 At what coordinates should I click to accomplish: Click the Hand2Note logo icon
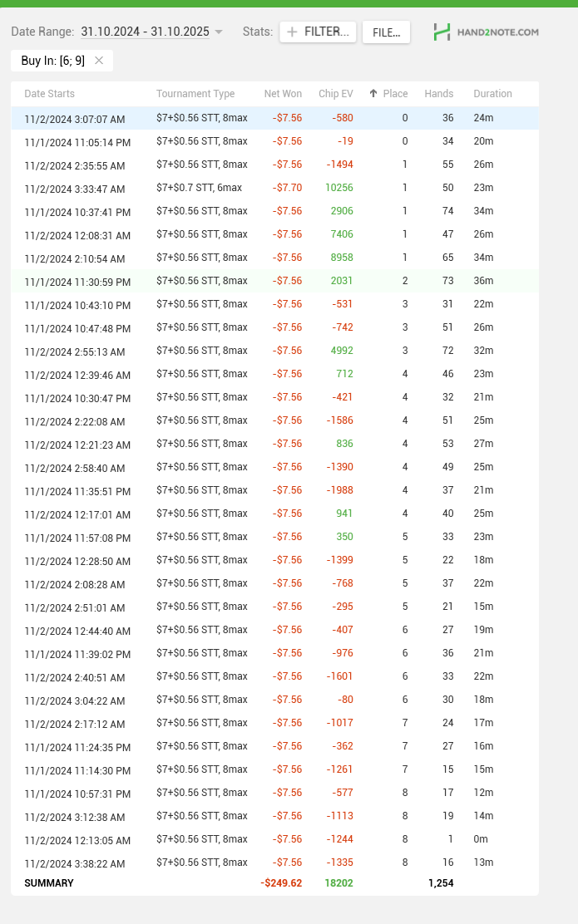click(x=442, y=32)
